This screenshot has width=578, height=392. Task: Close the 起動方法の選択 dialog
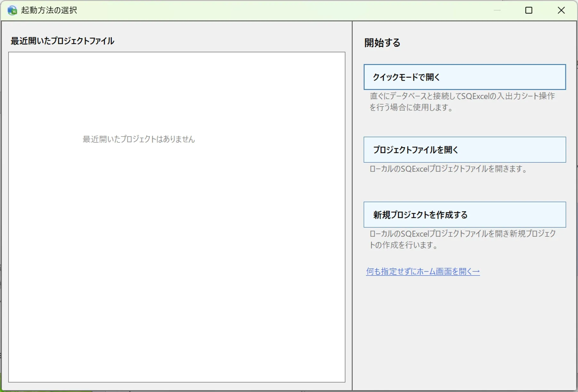click(x=561, y=10)
